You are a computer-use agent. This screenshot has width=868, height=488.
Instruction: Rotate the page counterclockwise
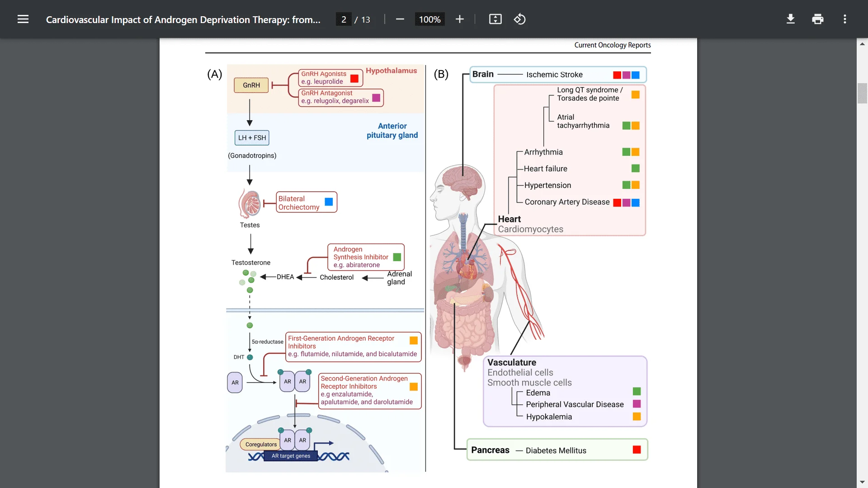519,19
